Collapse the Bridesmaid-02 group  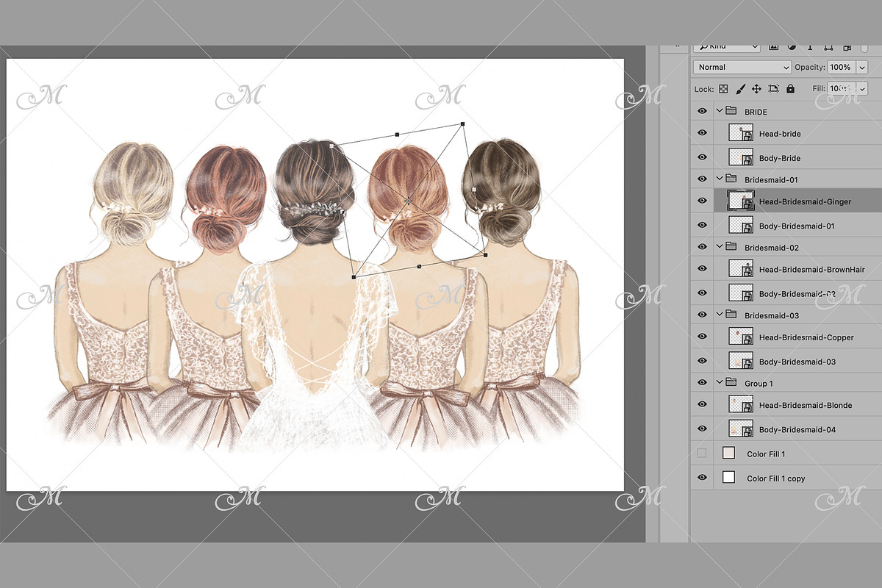coord(720,247)
